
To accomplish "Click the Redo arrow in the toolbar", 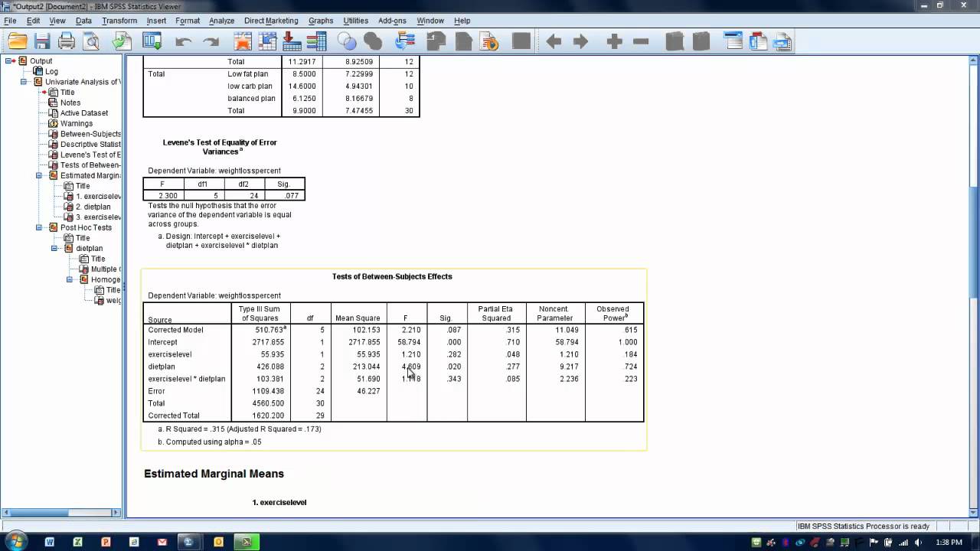I will [x=211, y=42].
